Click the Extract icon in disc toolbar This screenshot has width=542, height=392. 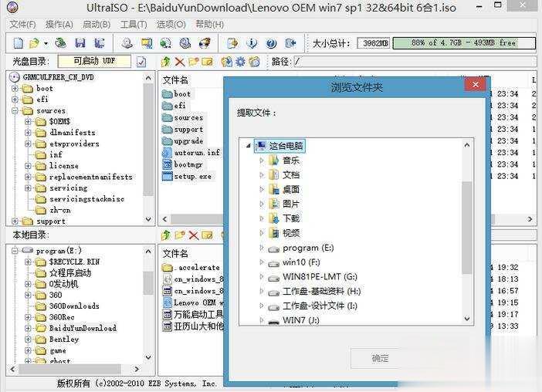(227, 62)
